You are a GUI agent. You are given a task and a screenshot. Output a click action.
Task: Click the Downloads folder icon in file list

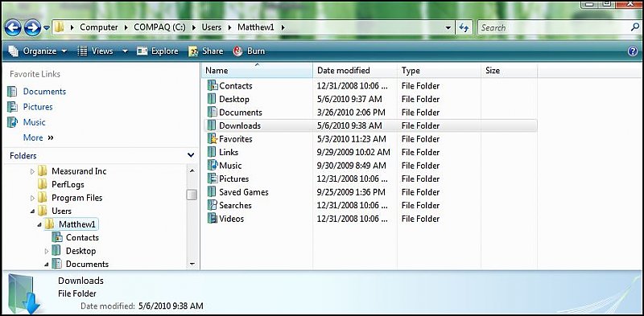[212, 125]
